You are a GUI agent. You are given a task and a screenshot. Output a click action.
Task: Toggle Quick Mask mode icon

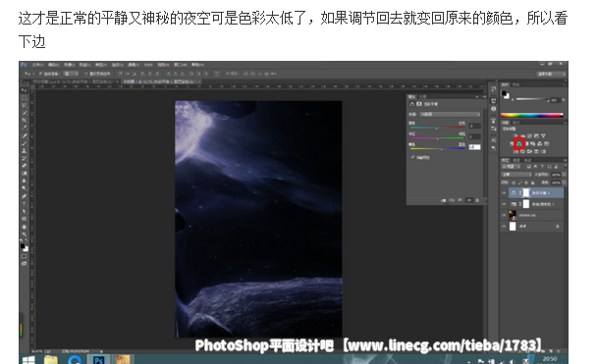tap(25, 256)
